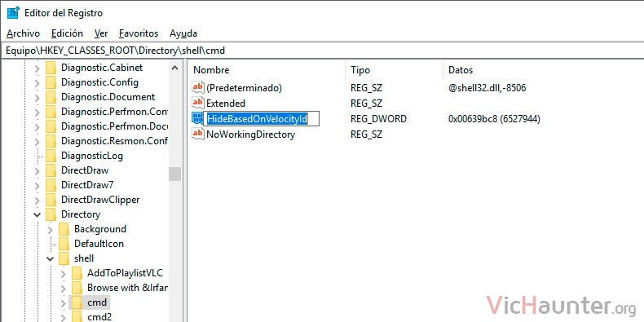Select the Diagnostic.Cabinet tree item
Viewport: 644px width, 322px height.
click(x=102, y=68)
